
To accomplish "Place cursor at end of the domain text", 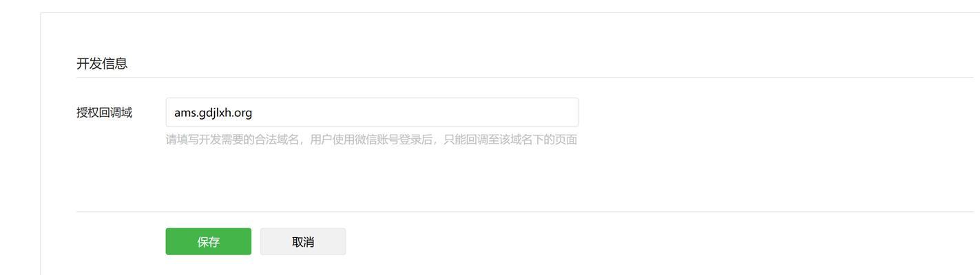I will 253,113.
